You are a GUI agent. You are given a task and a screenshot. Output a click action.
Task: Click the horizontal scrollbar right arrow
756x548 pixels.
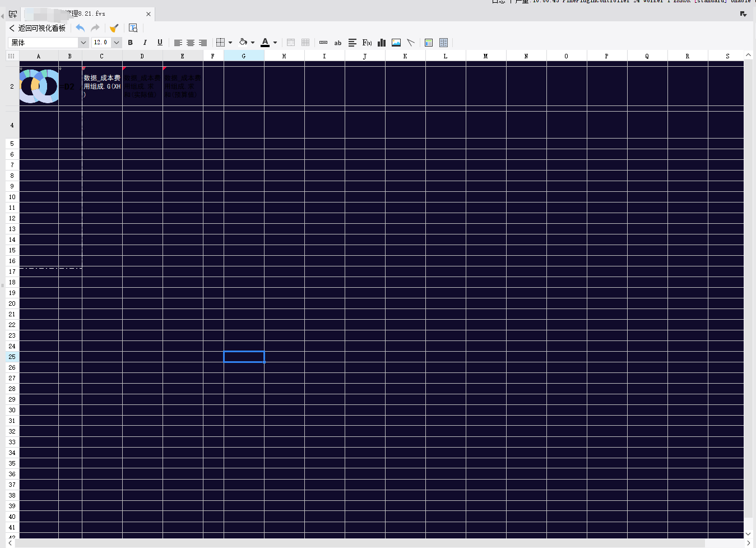click(748, 543)
